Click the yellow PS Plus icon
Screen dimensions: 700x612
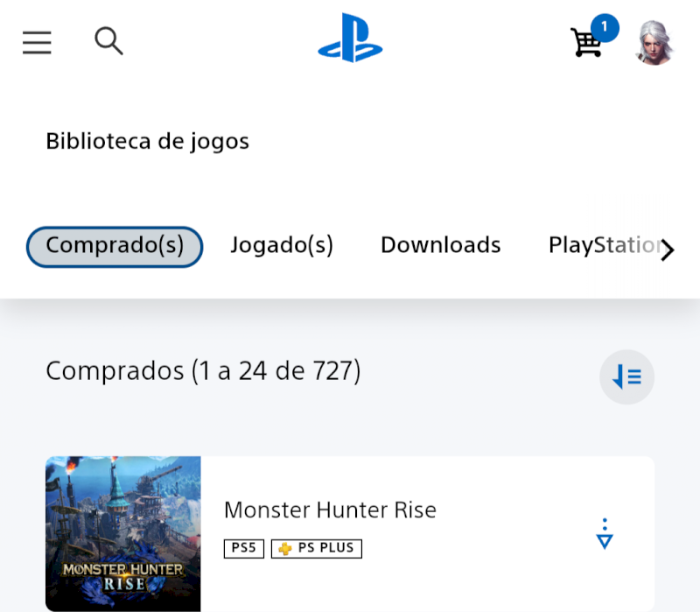tap(285, 549)
